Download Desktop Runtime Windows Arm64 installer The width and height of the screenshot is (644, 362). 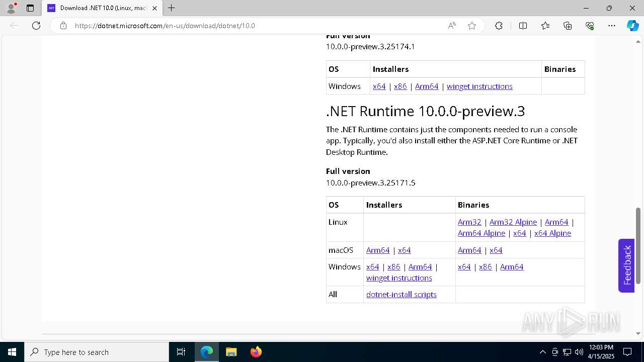pos(427,86)
